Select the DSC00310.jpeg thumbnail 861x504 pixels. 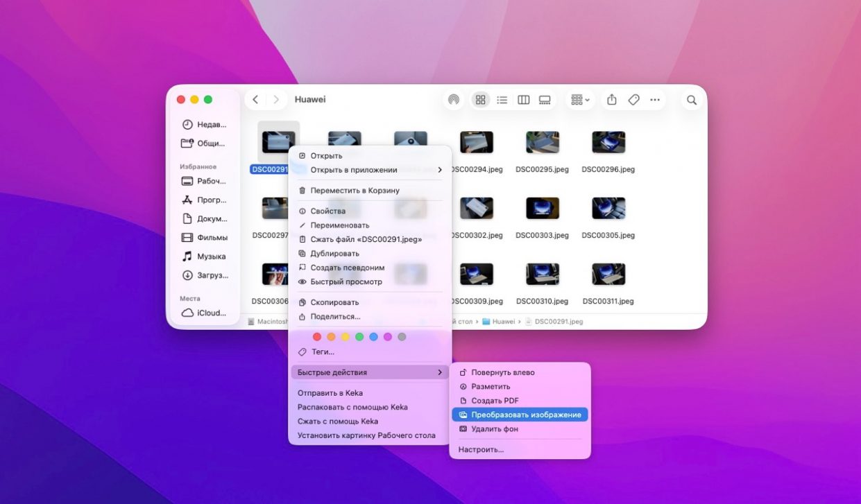point(543,274)
